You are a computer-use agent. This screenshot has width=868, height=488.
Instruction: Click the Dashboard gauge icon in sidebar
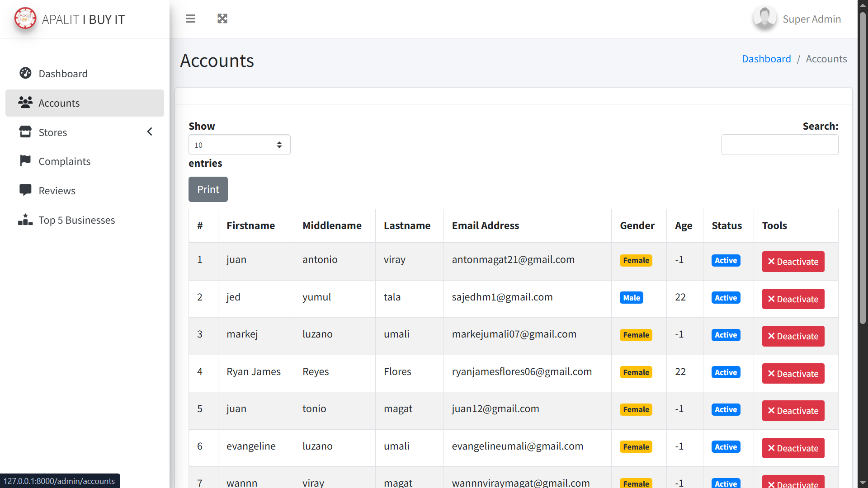tap(25, 73)
